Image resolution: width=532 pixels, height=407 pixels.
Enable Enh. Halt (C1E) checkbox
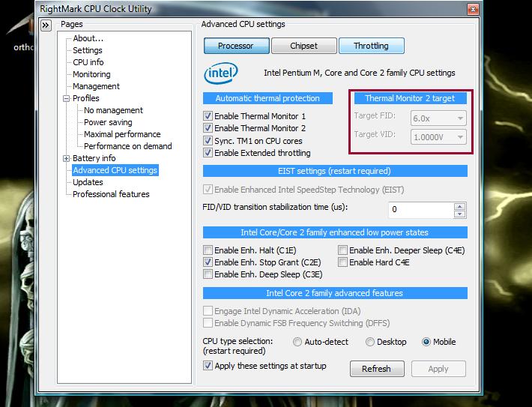pos(208,250)
